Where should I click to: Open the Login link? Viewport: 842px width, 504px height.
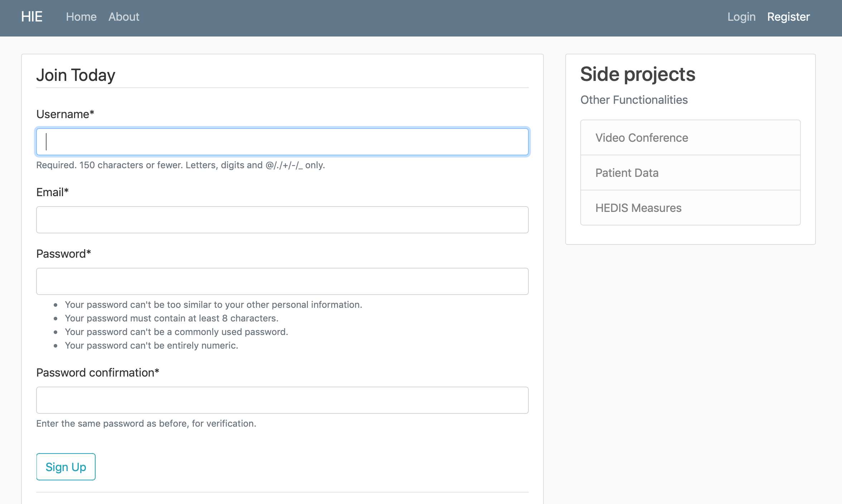741,17
